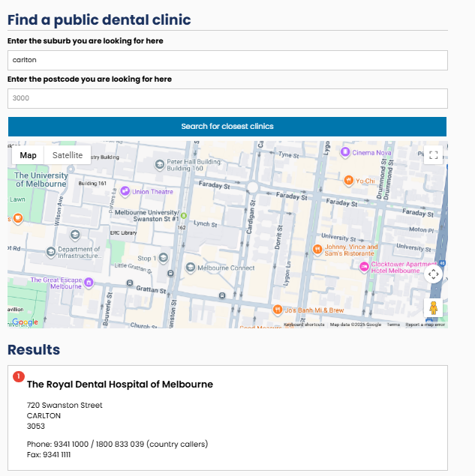Image resolution: width=475 pixels, height=476 pixels.
Task: Click Johnny, Vince and Sam's Ristorante marker
Action: click(317, 250)
